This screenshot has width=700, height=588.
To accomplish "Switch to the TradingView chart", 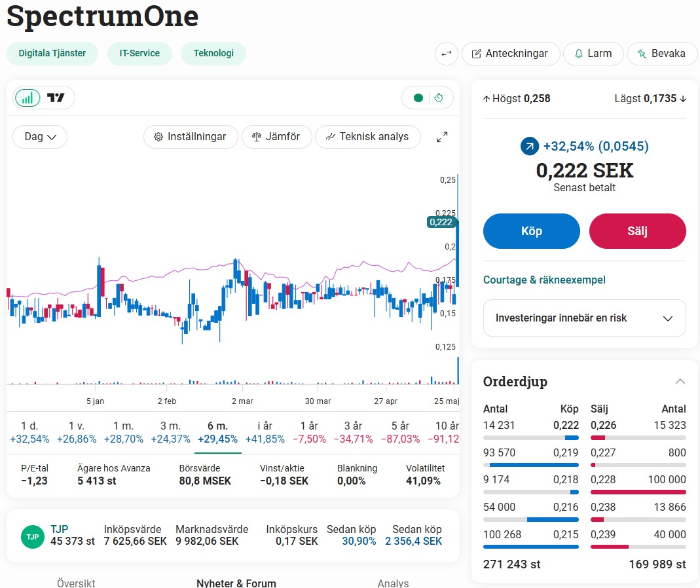I will tap(56, 98).
